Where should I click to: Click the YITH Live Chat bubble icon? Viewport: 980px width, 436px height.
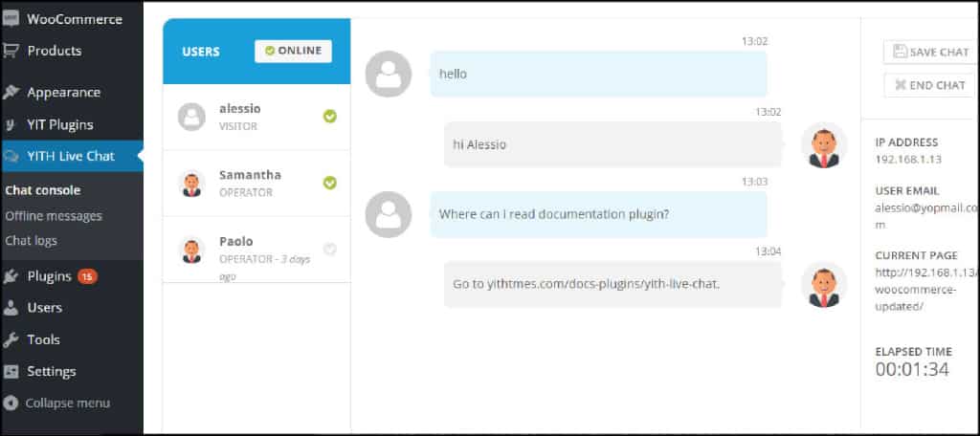tap(10, 156)
